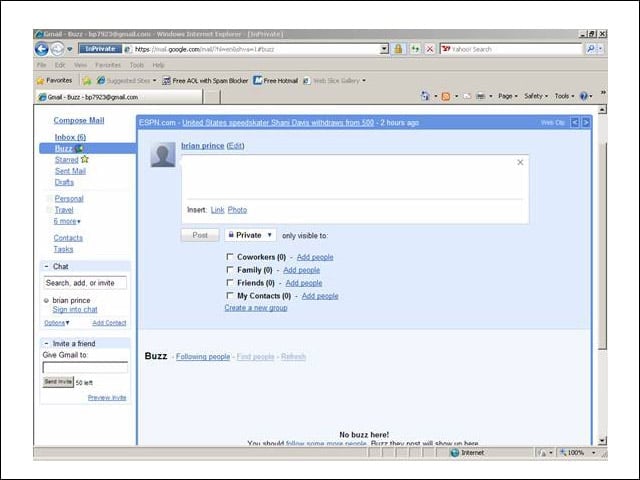The width and height of the screenshot is (640, 480).
Task: Show next web clip arrow
Action: pyautogui.click(x=586, y=122)
